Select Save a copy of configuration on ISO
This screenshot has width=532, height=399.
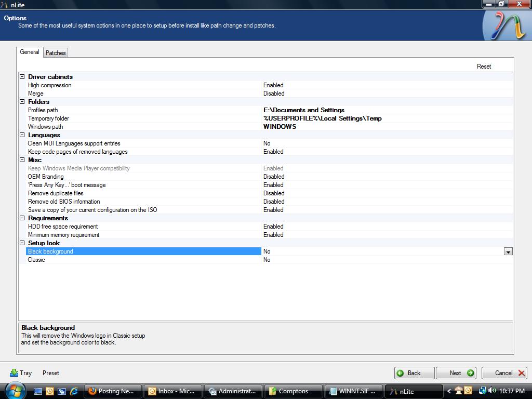pyautogui.click(x=270, y=210)
